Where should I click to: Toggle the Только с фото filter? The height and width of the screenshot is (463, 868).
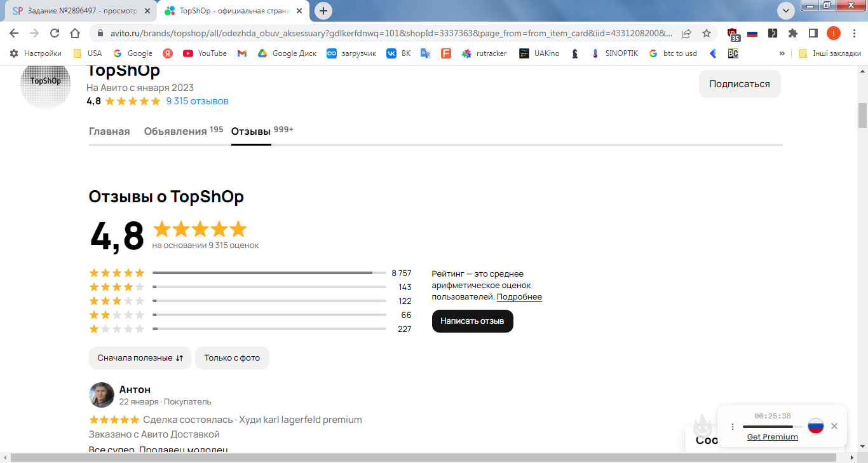(232, 358)
